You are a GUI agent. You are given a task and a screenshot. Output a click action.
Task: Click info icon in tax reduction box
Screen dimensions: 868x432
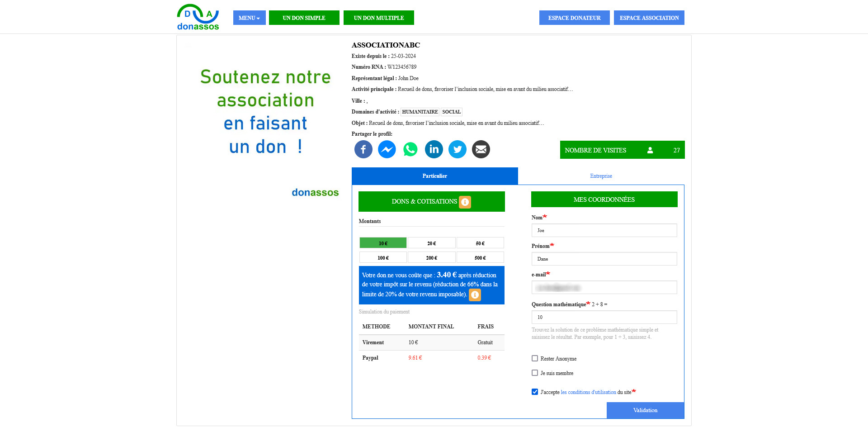coord(475,295)
